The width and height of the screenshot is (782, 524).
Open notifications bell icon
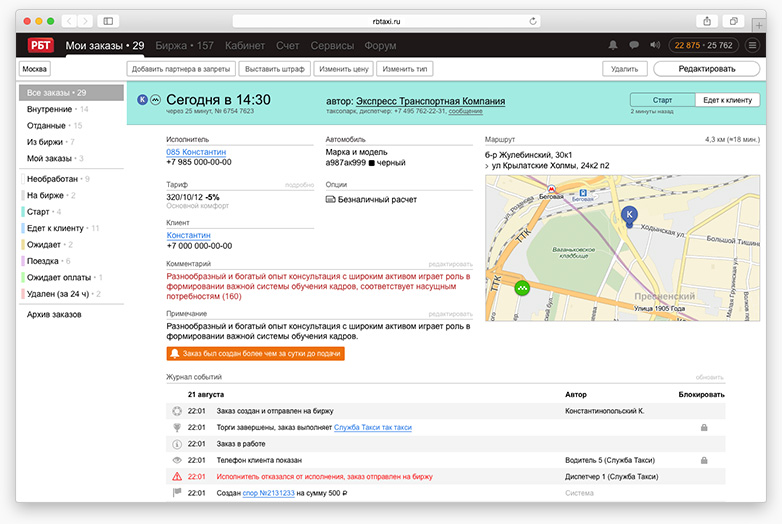[613, 45]
